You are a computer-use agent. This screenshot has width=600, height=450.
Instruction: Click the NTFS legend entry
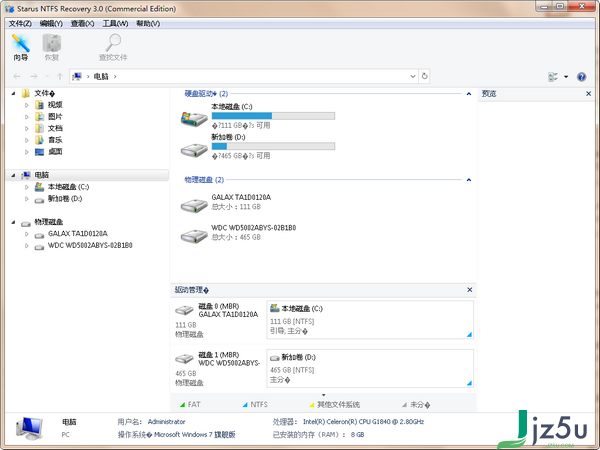(x=255, y=404)
